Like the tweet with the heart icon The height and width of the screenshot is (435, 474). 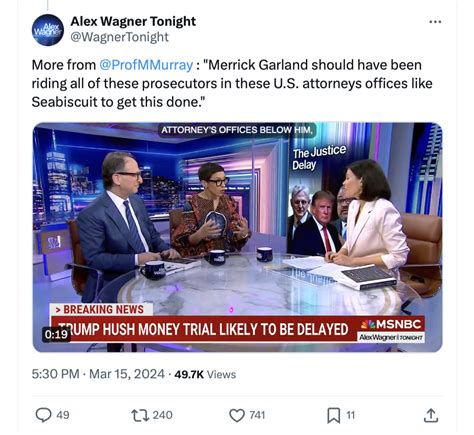point(237,415)
